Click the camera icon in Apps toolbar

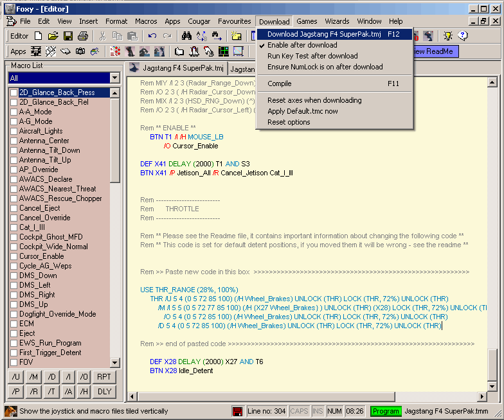click(x=80, y=51)
